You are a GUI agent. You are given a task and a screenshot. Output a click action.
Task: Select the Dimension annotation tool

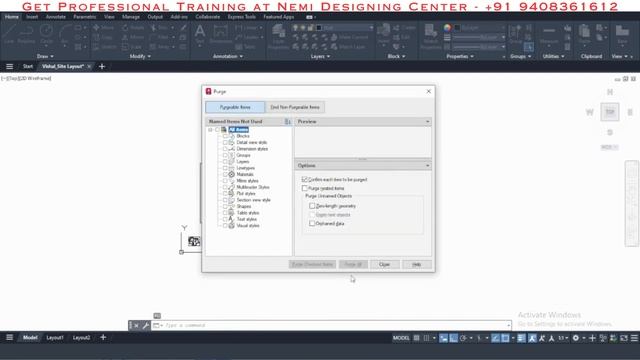click(x=220, y=34)
